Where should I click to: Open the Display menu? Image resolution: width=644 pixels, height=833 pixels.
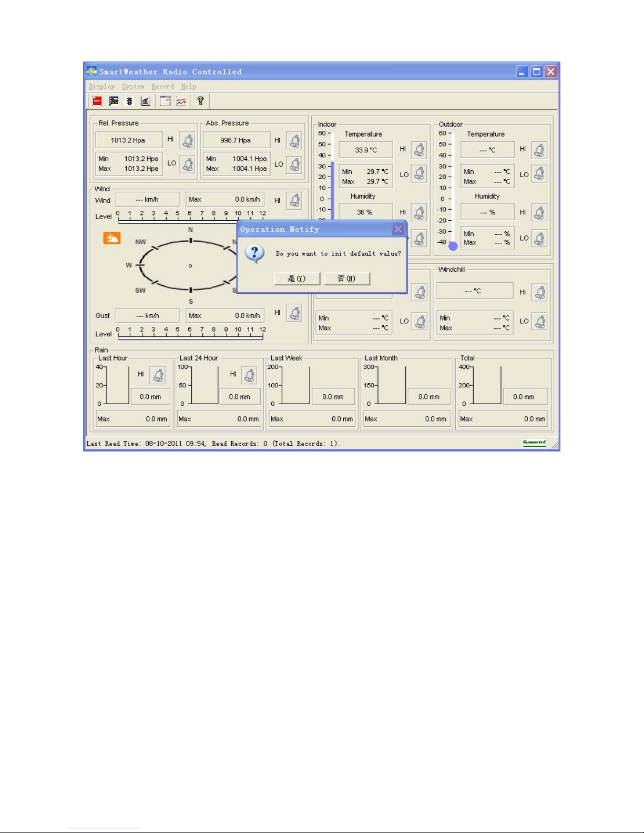[x=102, y=86]
